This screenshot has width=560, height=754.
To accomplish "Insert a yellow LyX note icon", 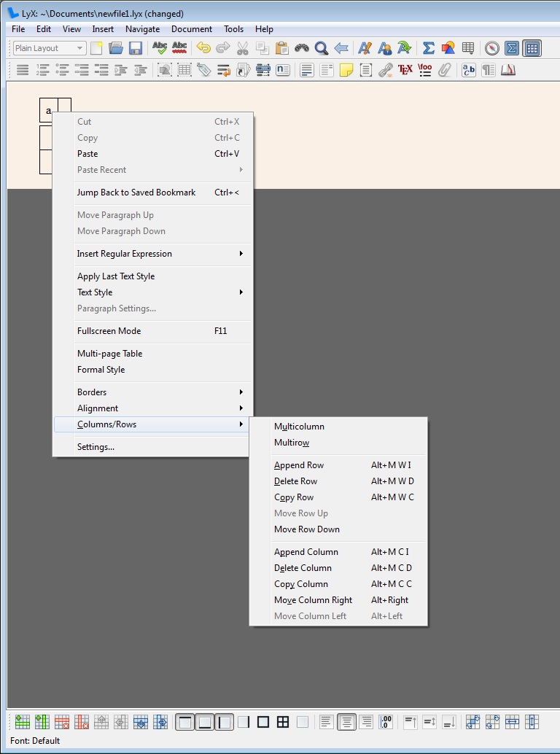I will [346, 70].
